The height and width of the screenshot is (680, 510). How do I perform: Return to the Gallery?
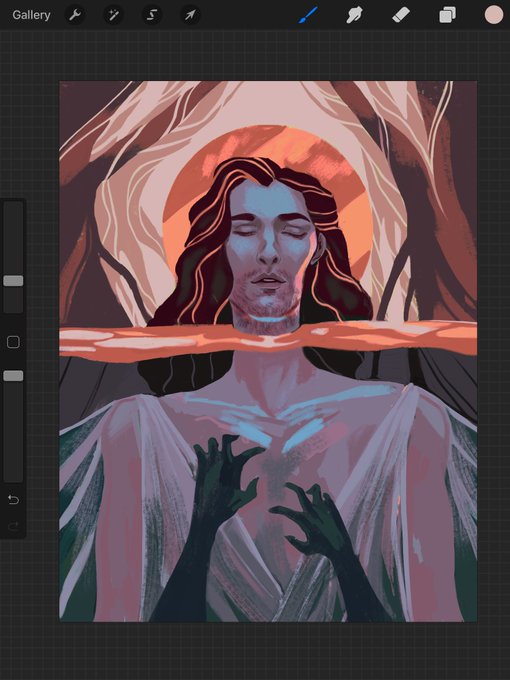point(31,15)
